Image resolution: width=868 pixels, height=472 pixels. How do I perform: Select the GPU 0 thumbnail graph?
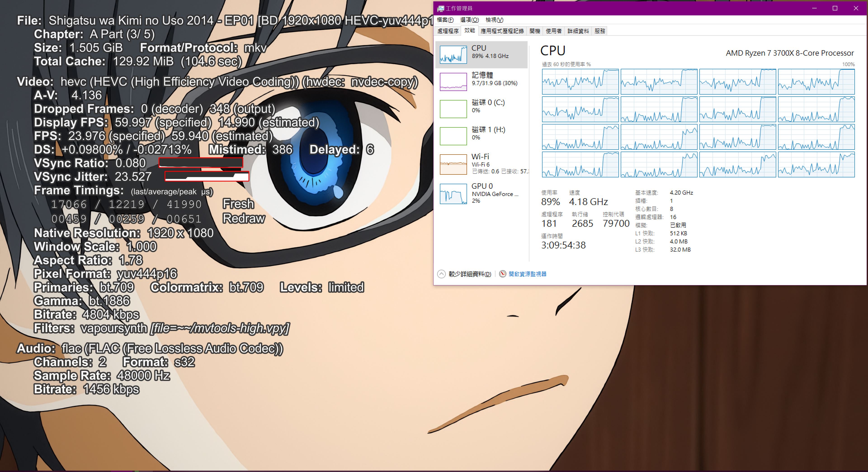pos(453,194)
